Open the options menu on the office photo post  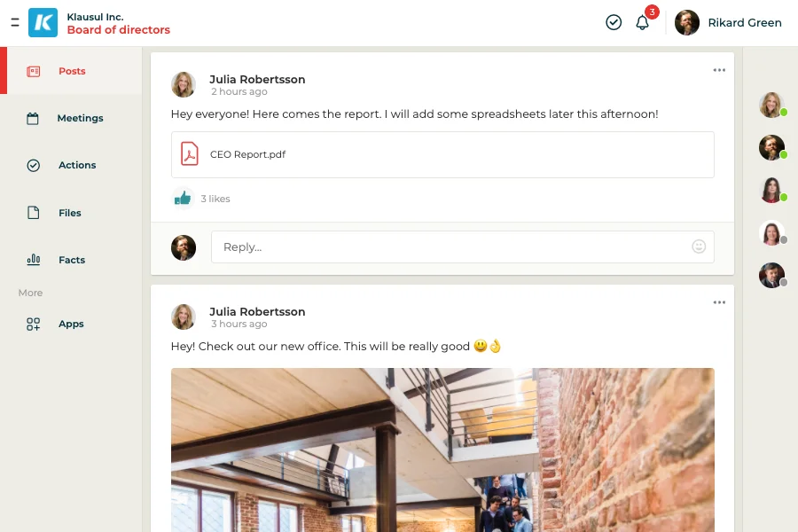pyautogui.click(x=718, y=301)
